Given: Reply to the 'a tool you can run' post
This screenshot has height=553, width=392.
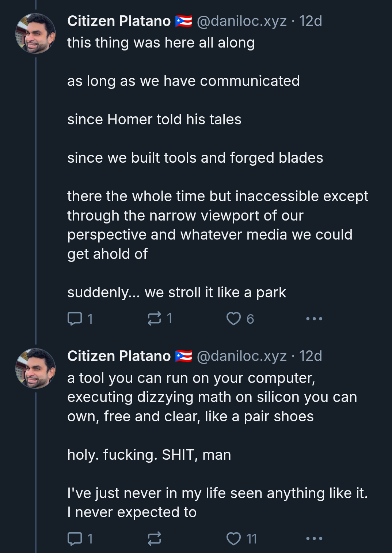Looking at the screenshot, I should tap(75, 538).
